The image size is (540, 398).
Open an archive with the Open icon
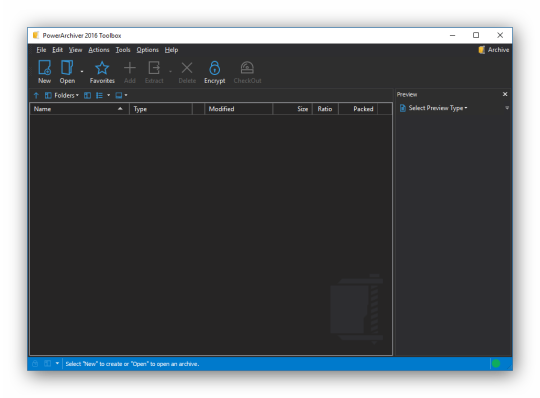tap(67, 67)
